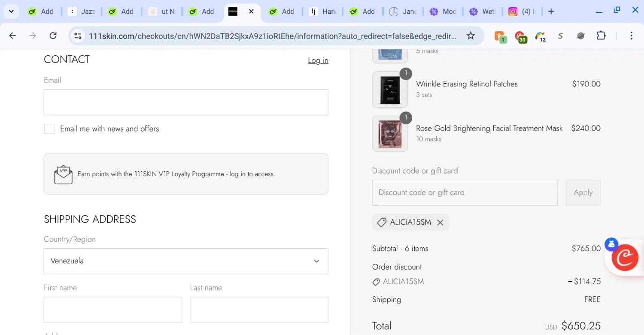
Task: Open the rainbow extension with badge 12
Action: [541, 37]
